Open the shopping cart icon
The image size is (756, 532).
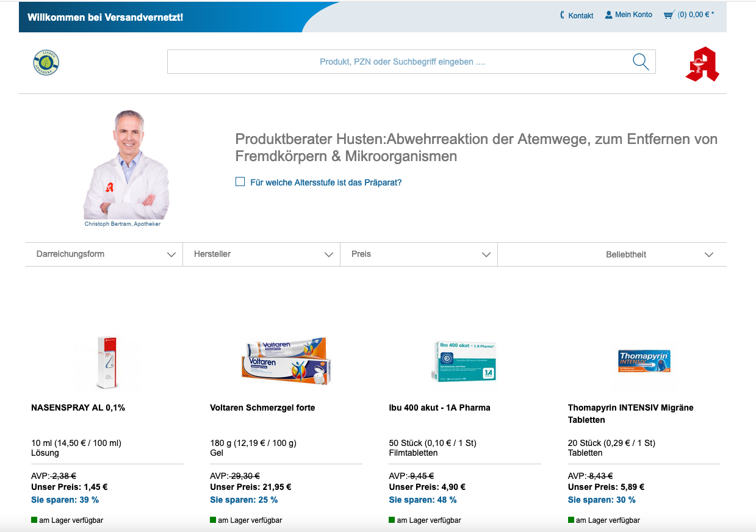(x=669, y=15)
